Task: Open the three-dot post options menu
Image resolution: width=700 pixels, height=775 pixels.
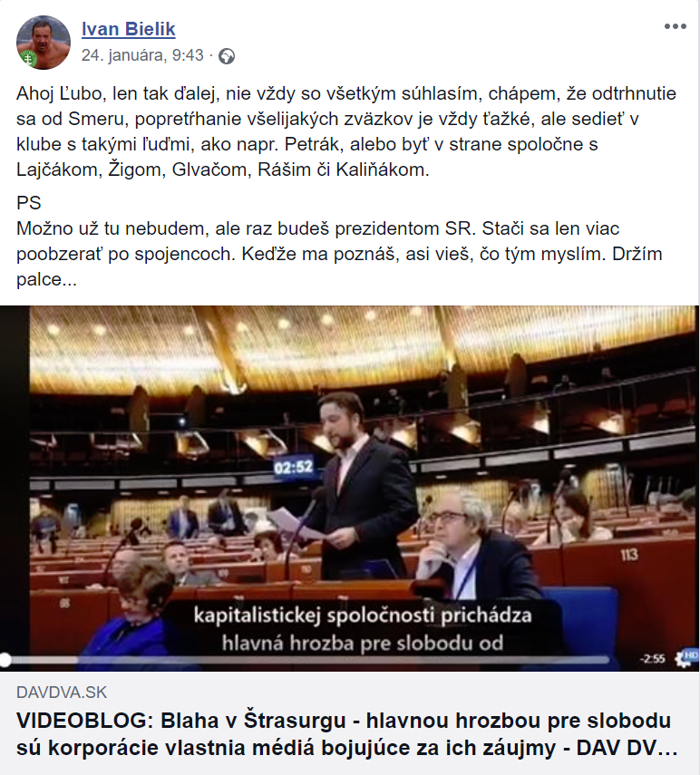Action: [x=675, y=26]
